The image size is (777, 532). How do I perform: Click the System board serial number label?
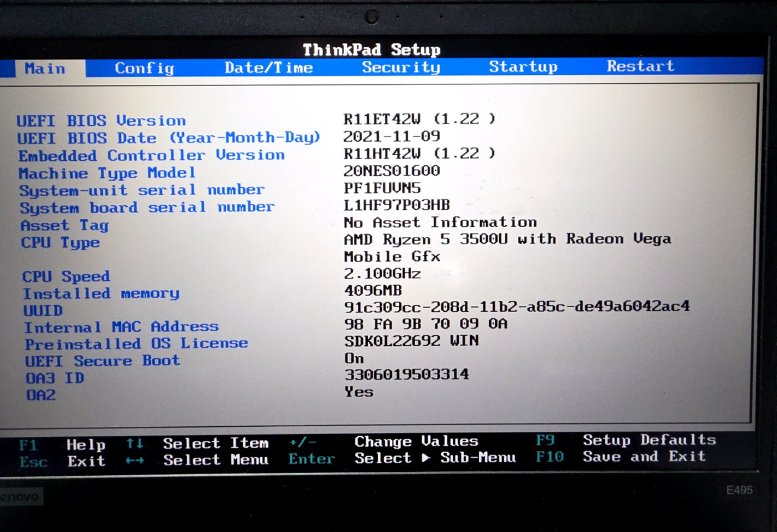click(x=147, y=207)
